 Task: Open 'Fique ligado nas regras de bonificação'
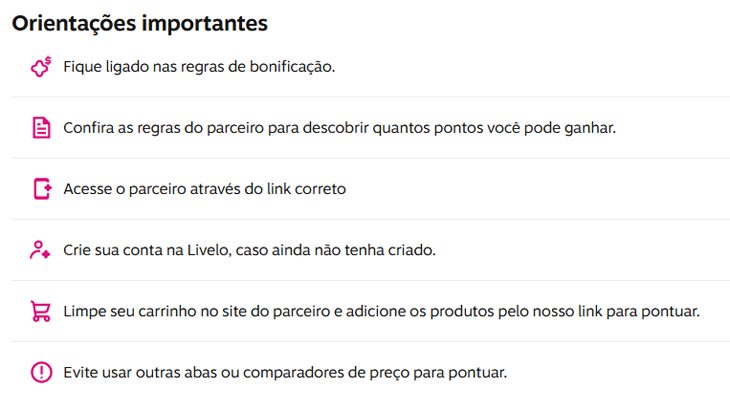point(199,67)
